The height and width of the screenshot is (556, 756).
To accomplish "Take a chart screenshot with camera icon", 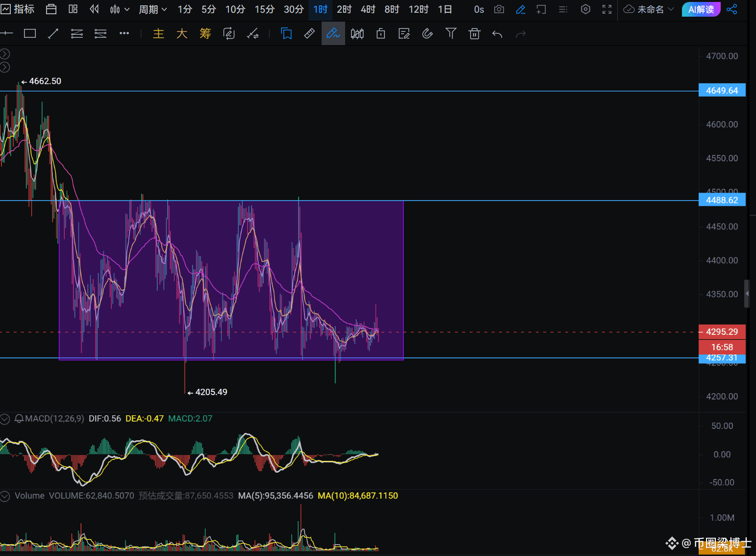I will pos(499,9).
